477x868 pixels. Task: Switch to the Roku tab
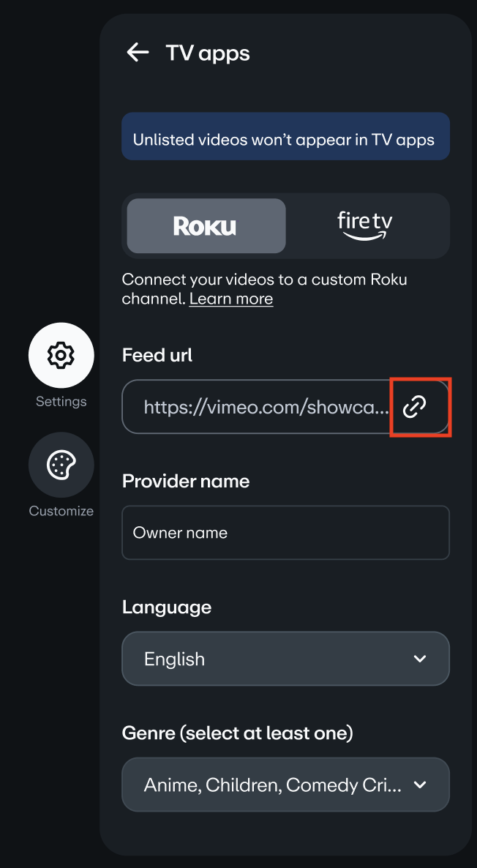206,226
